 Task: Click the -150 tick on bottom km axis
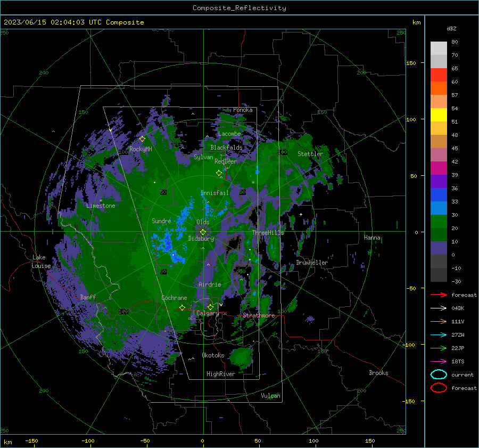coord(31,441)
